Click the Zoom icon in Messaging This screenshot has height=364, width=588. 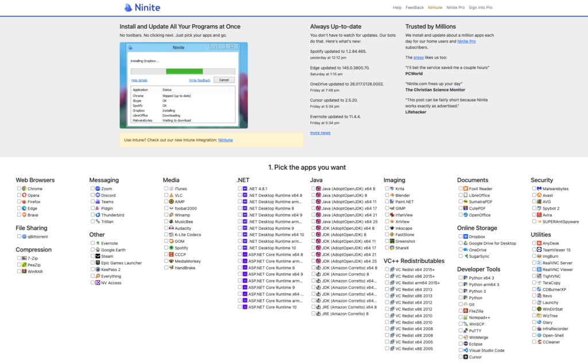[x=98, y=188]
